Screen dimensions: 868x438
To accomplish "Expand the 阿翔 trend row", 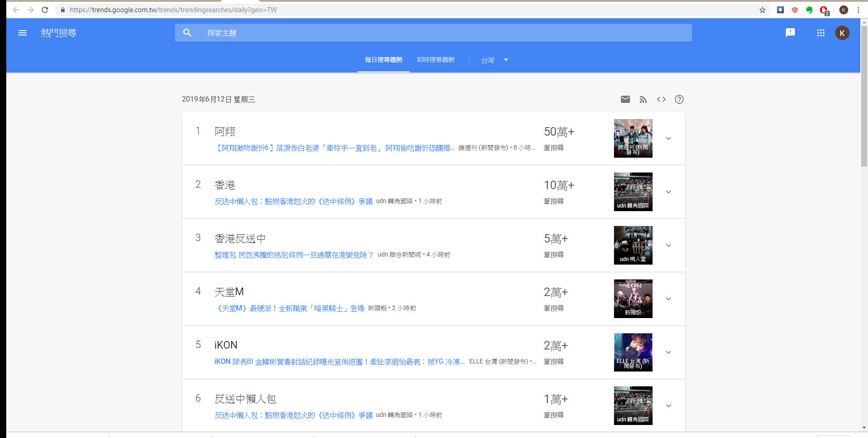I will point(668,138).
